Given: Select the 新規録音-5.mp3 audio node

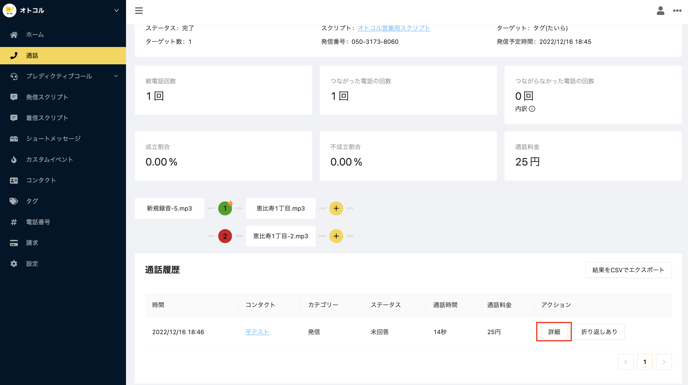Looking at the screenshot, I should pos(169,209).
